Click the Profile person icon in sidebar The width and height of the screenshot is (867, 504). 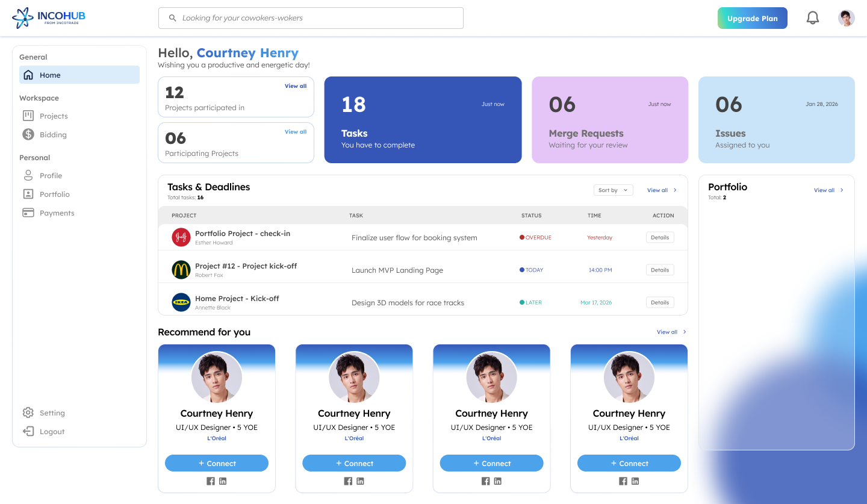click(28, 175)
